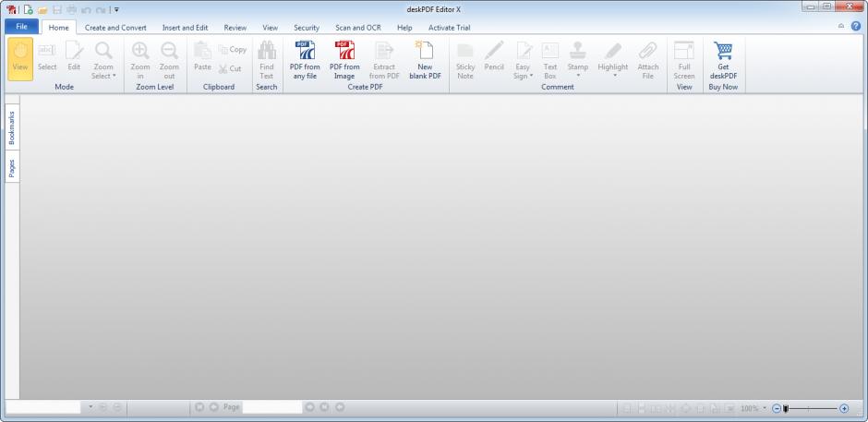The image size is (868, 422).
Task: Switch to Full Screen view
Action: click(684, 59)
